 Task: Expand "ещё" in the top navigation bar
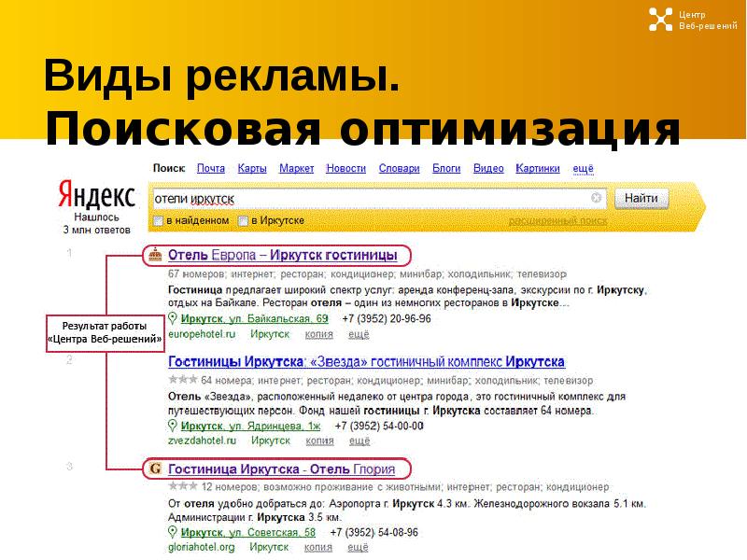click(583, 169)
